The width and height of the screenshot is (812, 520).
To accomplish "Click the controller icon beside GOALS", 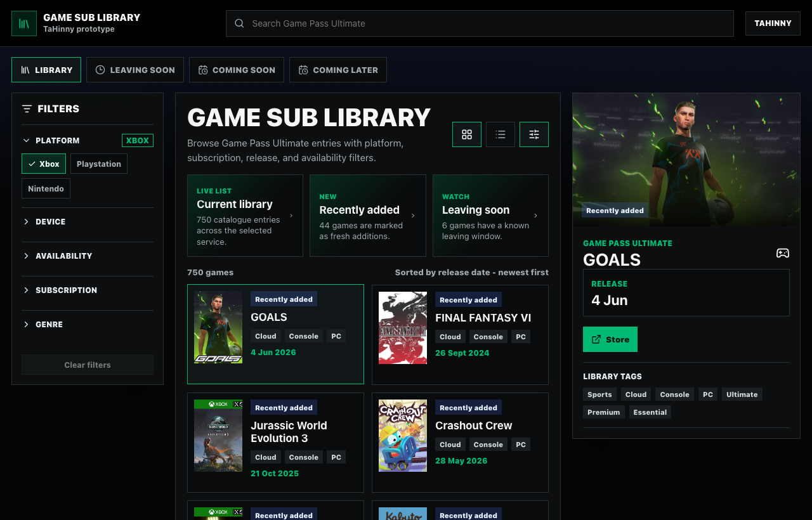I will 783,253.
